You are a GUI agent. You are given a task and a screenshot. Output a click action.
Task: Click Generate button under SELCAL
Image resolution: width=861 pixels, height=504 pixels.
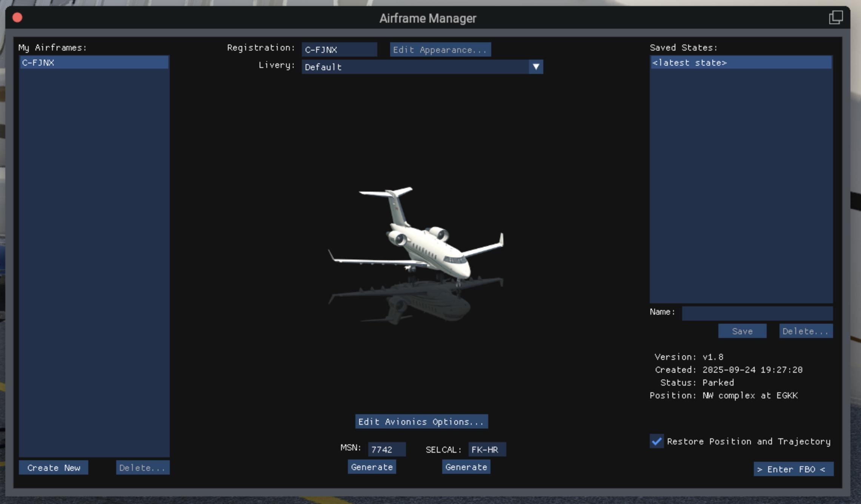[x=466, y=467]
